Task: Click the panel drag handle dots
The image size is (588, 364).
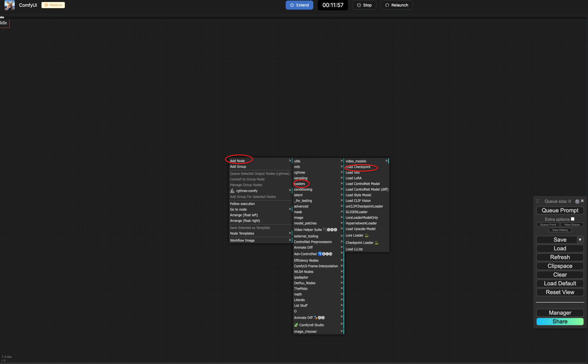Action: 538,201
